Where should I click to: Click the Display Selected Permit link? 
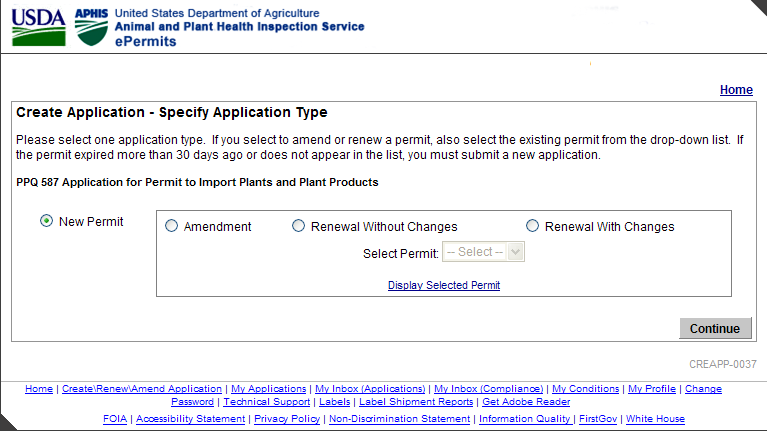click(444, 285)
